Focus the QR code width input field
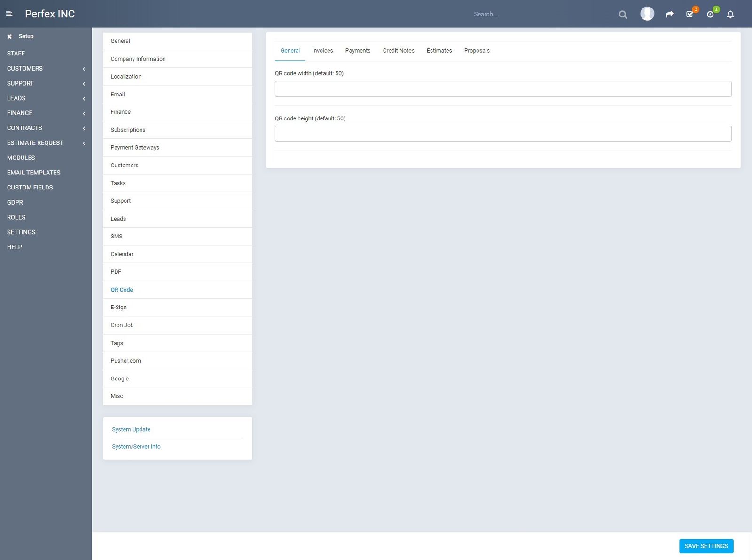 503,89
